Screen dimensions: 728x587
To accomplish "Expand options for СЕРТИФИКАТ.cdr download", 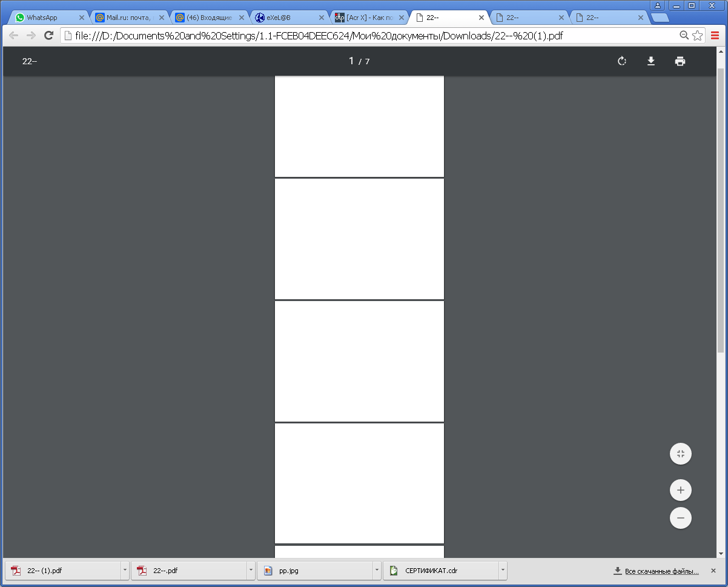I will click(503, 571).
